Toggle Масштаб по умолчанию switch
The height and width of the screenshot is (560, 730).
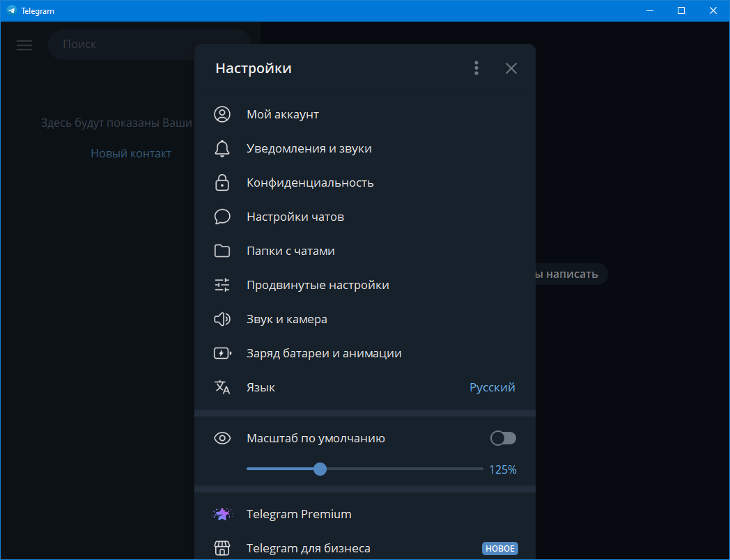(504, 438)
